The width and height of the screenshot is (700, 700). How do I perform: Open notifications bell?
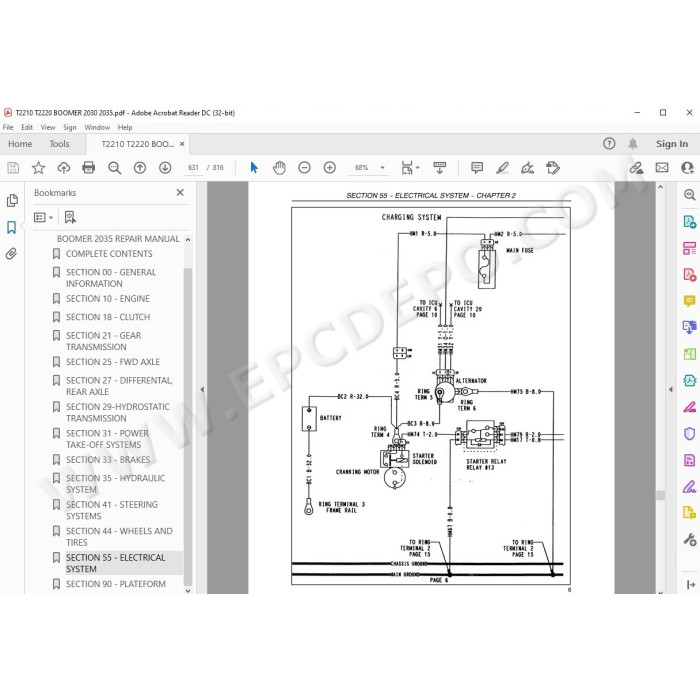point(633,144)
